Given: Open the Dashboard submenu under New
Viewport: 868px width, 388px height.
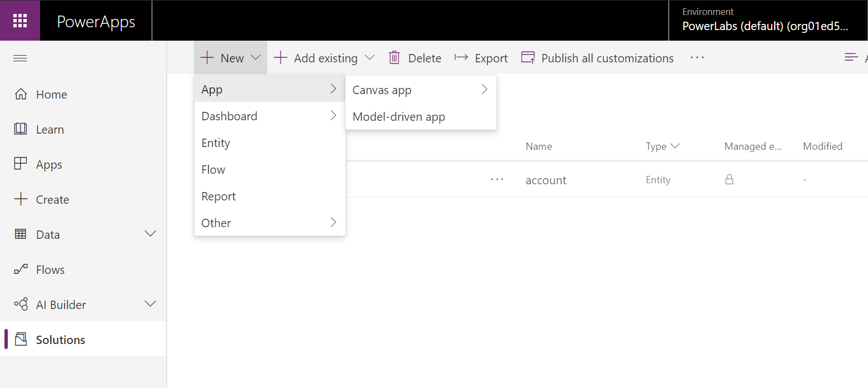Looking at the screenshot, I should coord(229,116).
